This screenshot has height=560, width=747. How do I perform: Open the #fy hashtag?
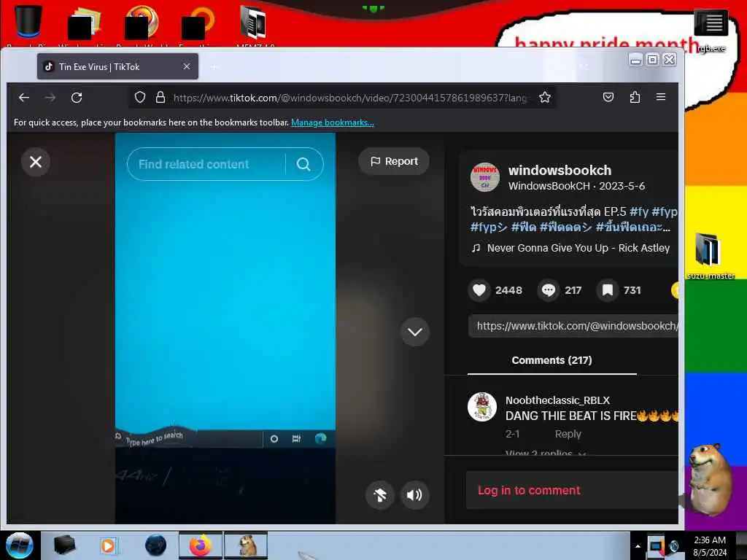[639, 211]
